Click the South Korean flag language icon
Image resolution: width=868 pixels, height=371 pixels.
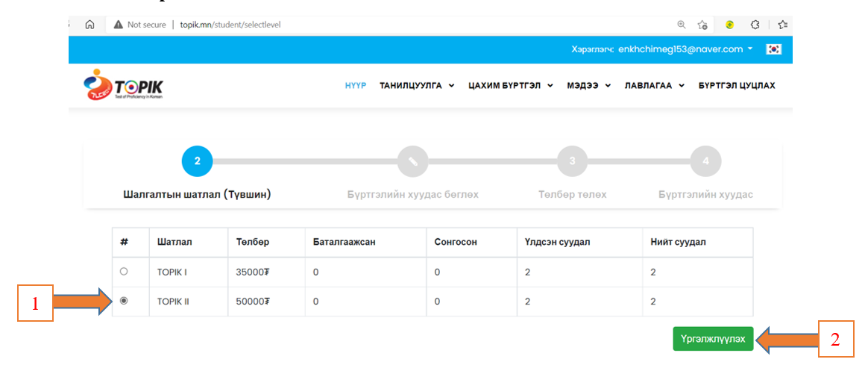coord(774,49)
